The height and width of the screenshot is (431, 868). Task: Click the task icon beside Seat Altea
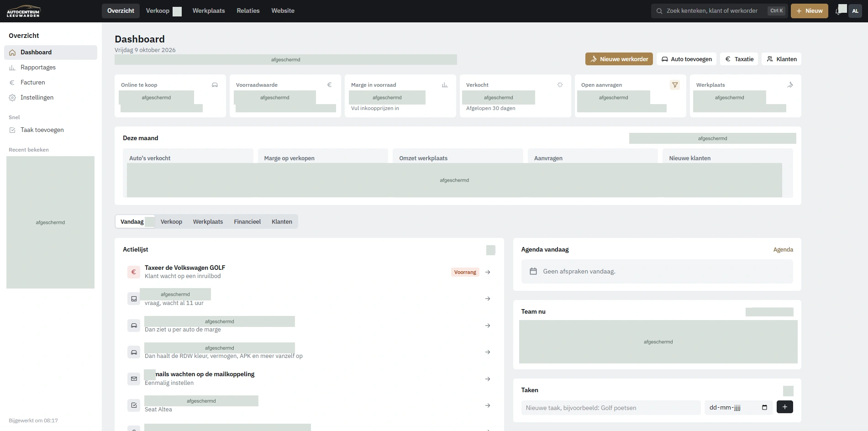134,405
